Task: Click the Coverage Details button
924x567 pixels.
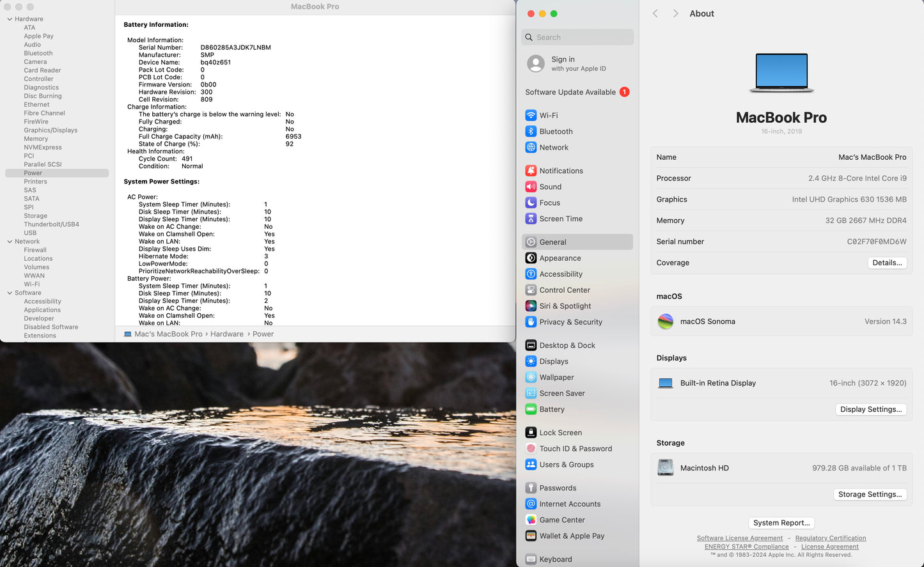Action: 887,263
